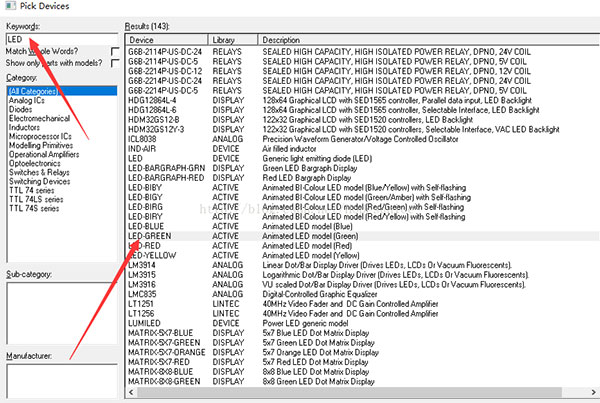Click the horizontal scrollbar left arrow

point(131,392)
